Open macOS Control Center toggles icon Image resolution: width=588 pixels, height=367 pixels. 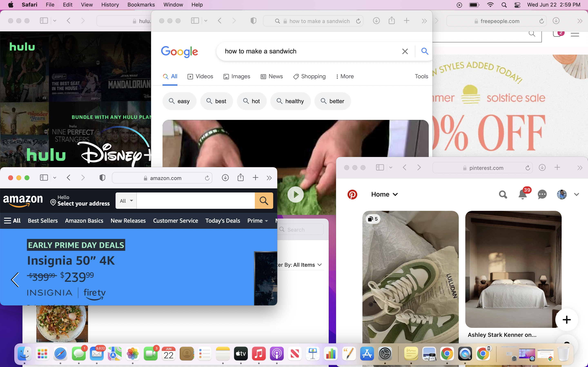517,5
